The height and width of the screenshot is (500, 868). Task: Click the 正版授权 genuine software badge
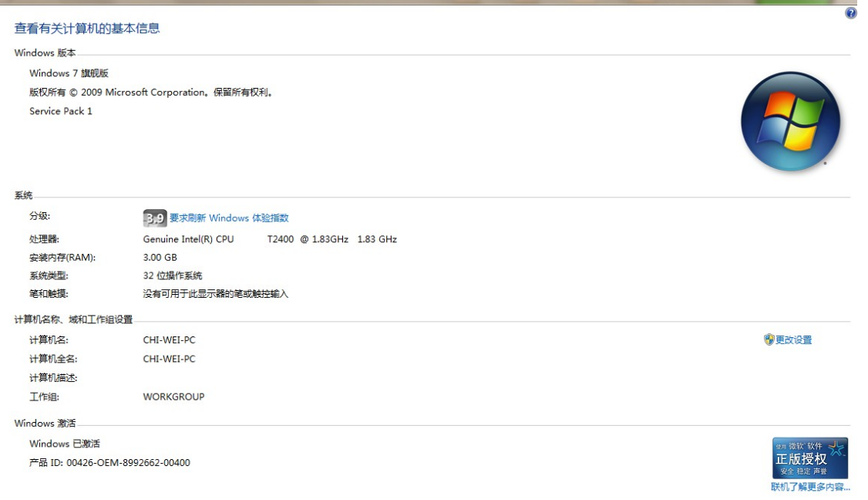[x=809, y=458]
